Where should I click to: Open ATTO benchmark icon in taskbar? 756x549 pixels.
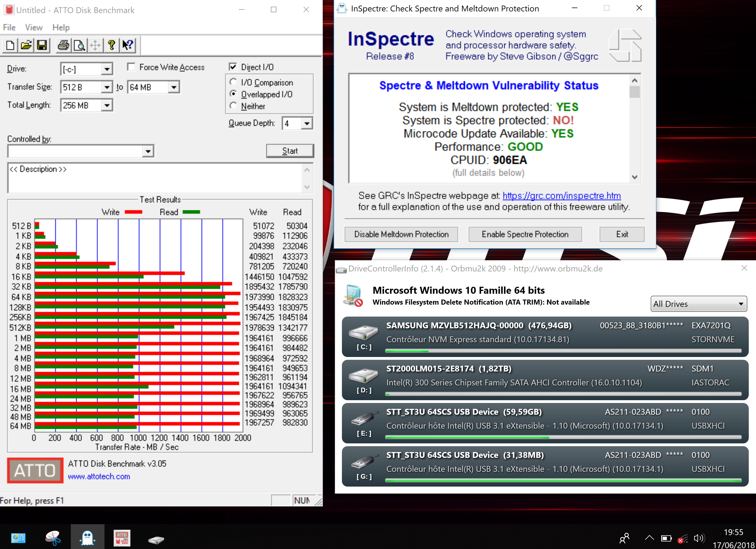click(x=122, y=537)
